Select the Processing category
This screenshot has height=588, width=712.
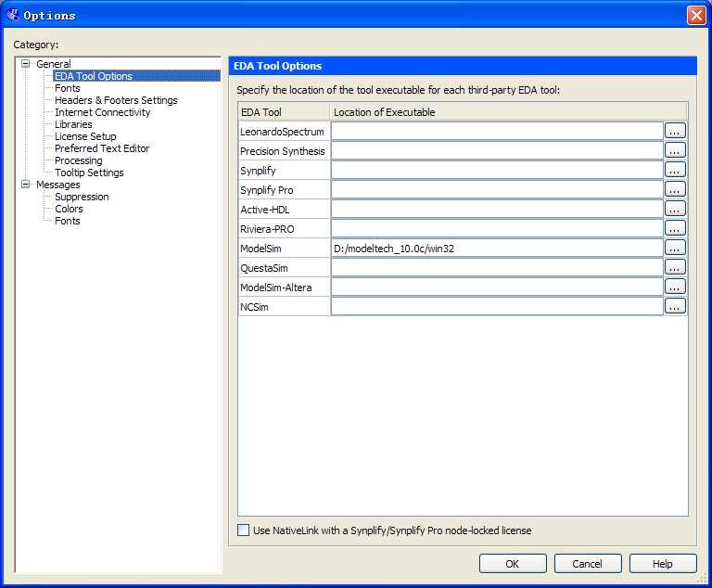79,160
